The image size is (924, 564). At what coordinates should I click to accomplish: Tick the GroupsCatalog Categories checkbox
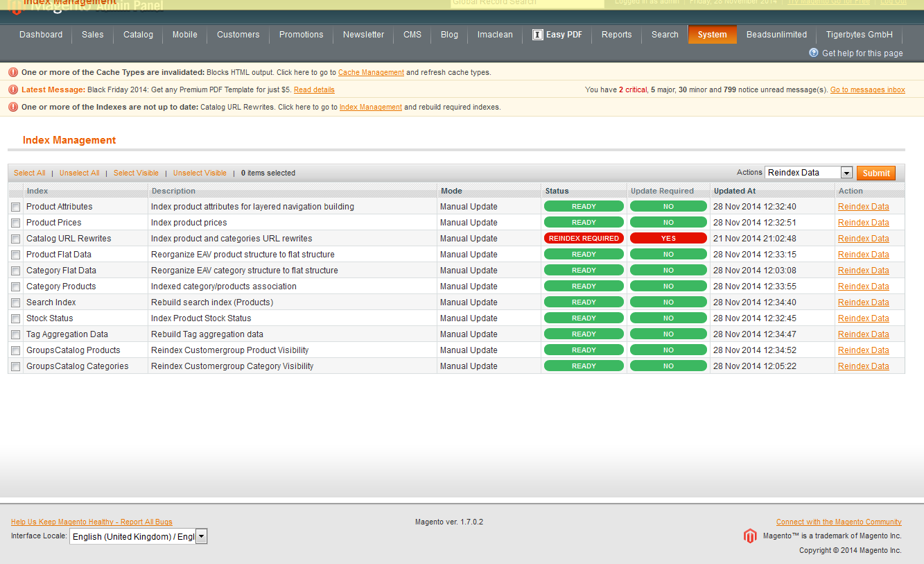pyautogui.click(x=15, y=366)
